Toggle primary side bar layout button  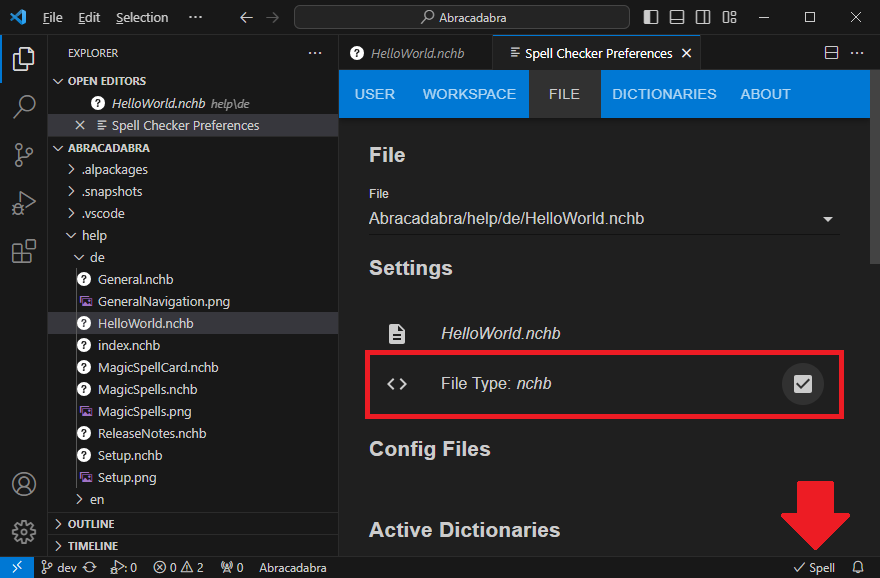click(651, 17)
